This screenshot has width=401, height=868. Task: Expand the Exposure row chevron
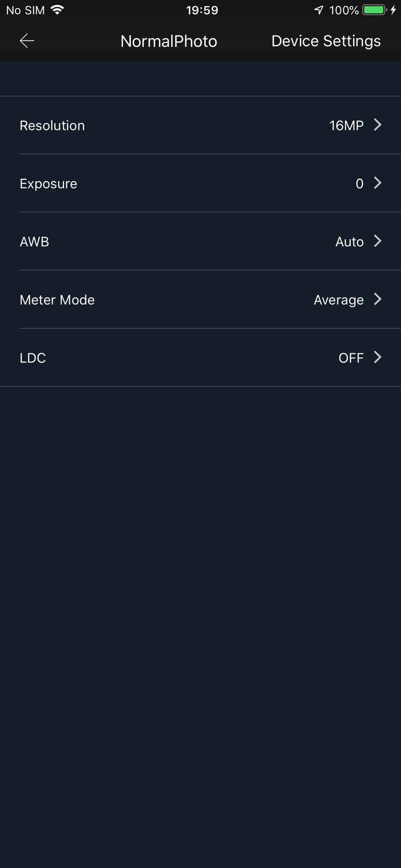click(378, 183)
